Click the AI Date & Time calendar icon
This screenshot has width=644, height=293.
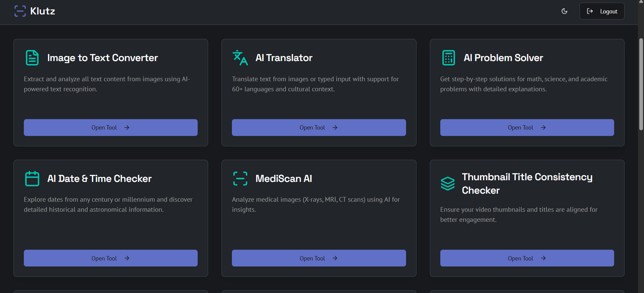(x=32, y=179)
